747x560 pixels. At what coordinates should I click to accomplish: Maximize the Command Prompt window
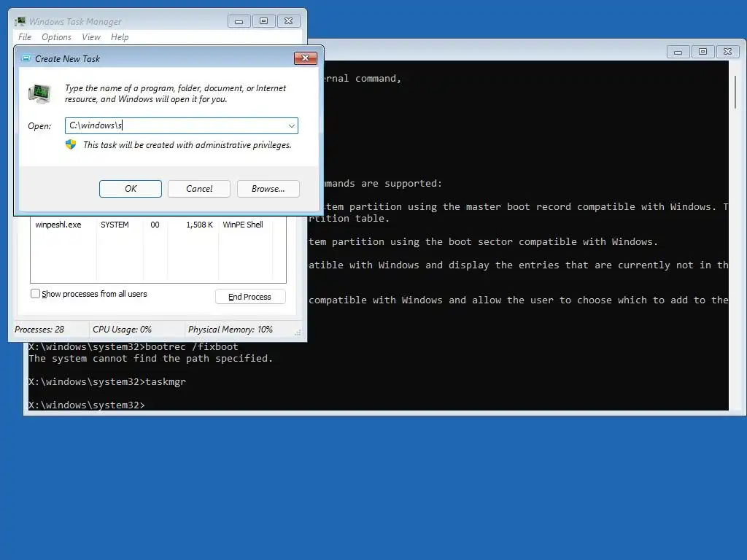point(703,52)
